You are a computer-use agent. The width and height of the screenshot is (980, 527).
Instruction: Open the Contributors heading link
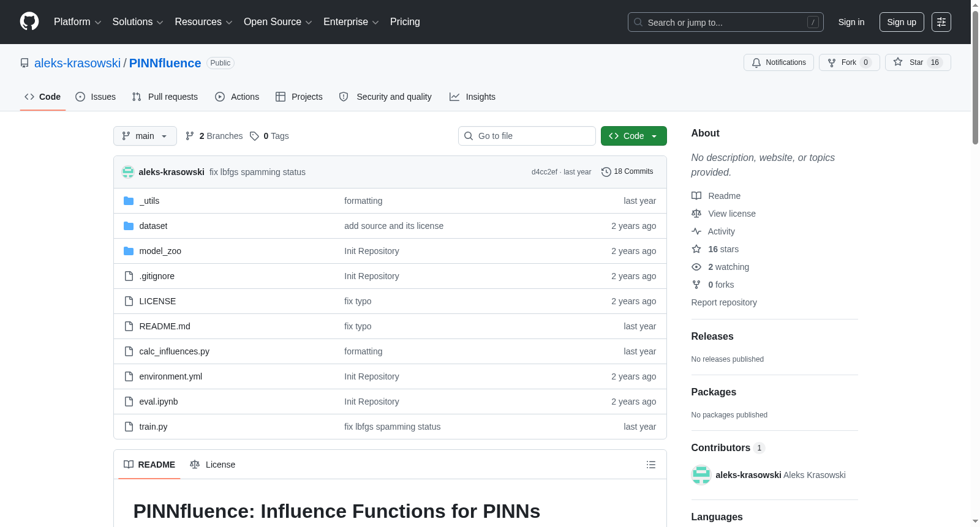[x=728, y=448]
